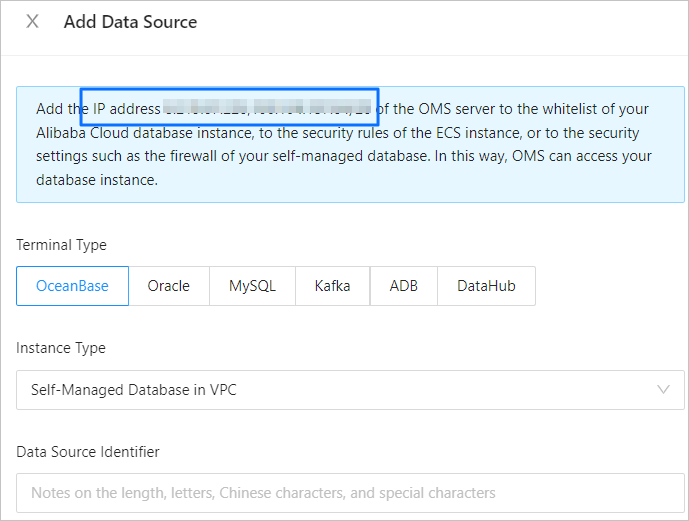Choose Oracle as the terminal type

[x=168, y=286]
